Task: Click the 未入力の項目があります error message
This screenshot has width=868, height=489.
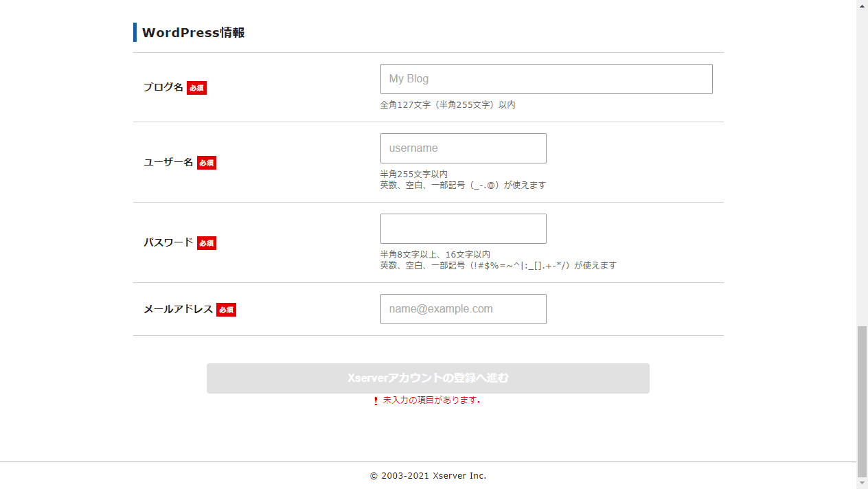Action: coord(432,400)
